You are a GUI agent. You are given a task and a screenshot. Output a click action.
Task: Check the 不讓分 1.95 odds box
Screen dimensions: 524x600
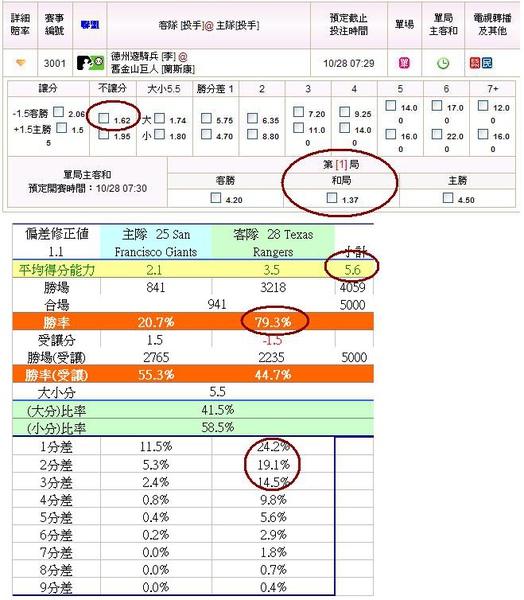104,134
